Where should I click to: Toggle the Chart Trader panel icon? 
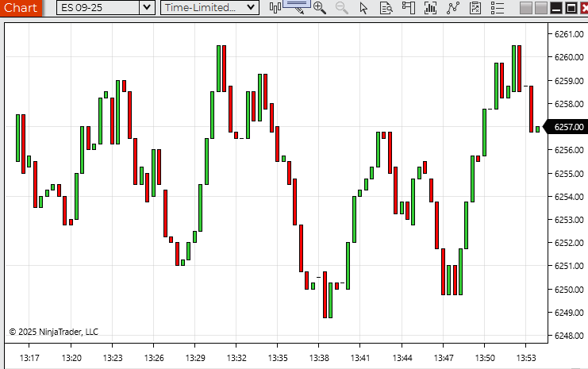click(408, 8)
